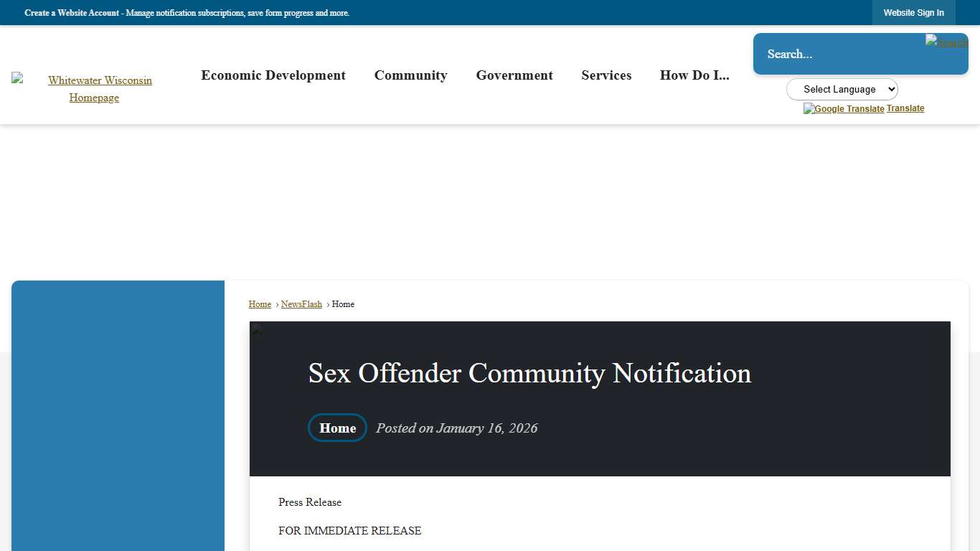Click the Website Sign In button
The image size is (980, 551).
913,12
